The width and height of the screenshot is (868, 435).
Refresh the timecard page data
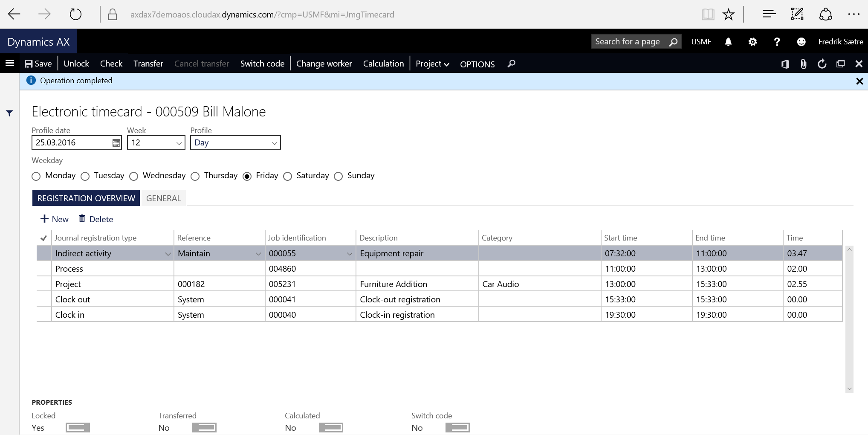tap(822, 64)
